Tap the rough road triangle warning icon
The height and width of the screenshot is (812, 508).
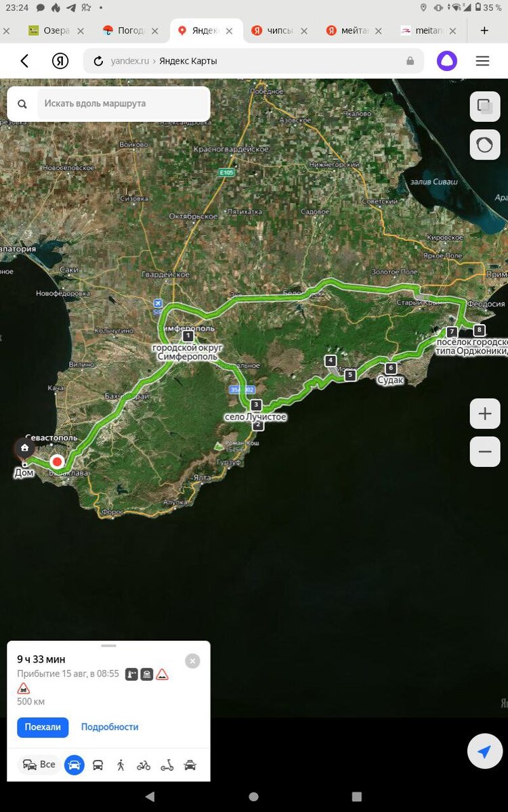tap(162, 674)
